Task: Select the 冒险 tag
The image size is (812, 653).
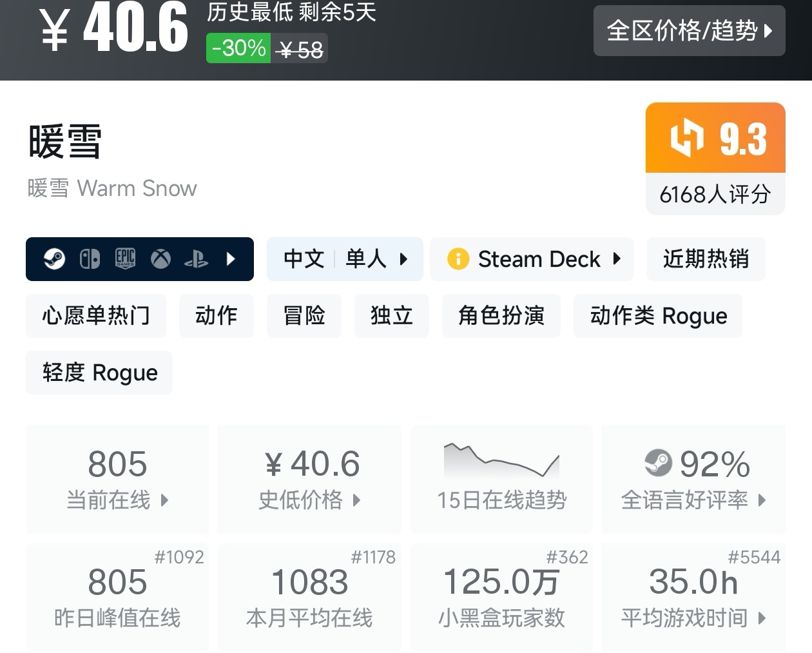Action: pyautogui.click(x=304, y=316)
